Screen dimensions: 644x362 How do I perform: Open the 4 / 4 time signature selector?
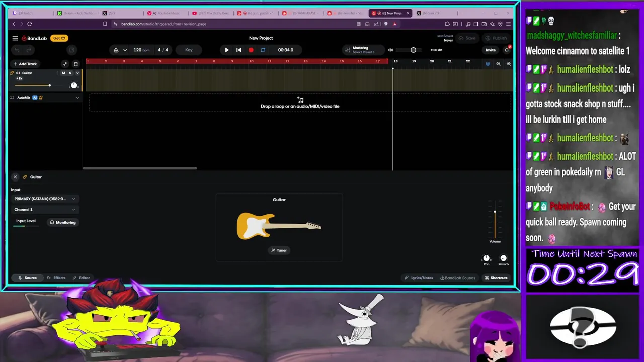(163, 50)
